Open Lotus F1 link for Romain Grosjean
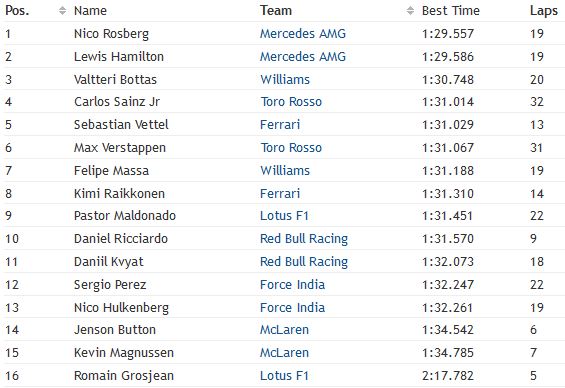 [284, 376]
